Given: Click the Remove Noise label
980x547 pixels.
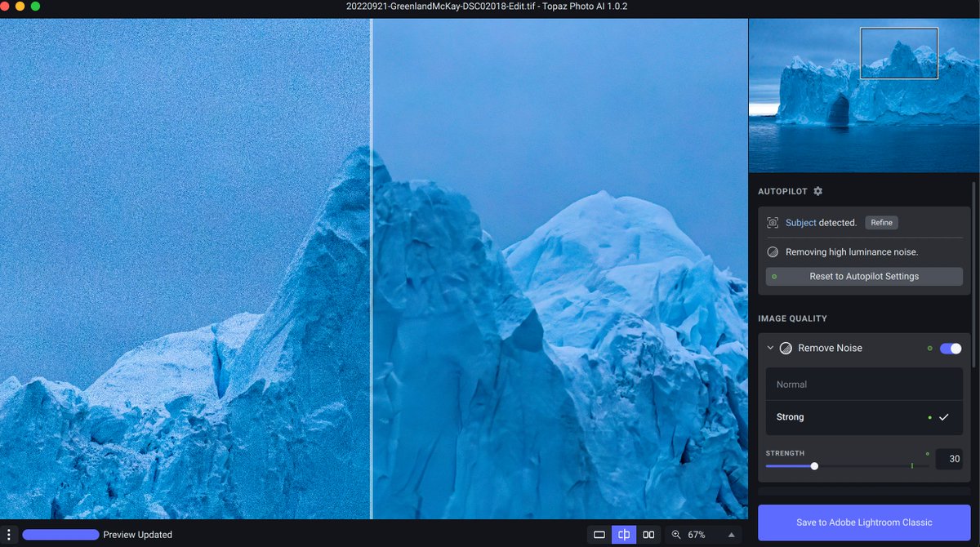Looking at the screenshot, I should [830, 349].
